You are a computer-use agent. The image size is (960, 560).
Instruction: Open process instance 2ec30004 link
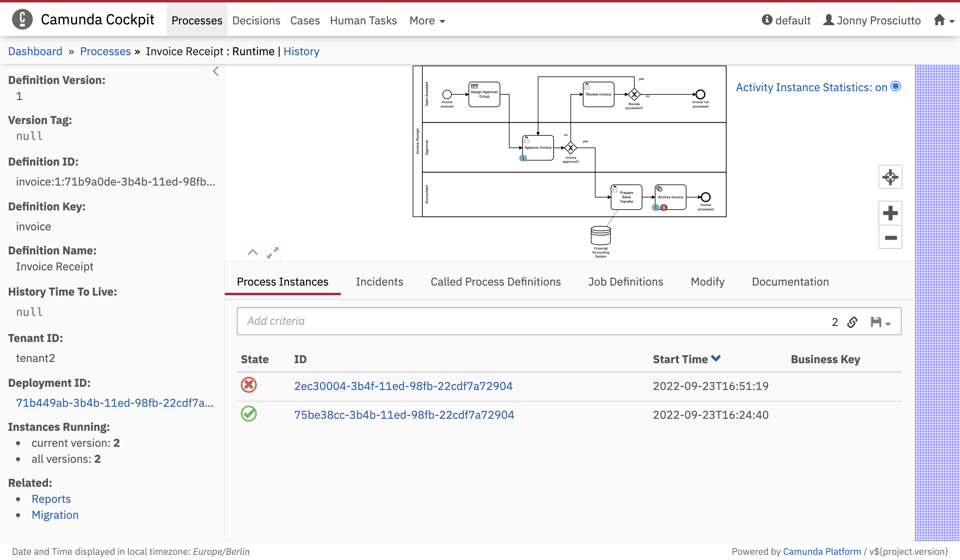click(x=403, y=386)
